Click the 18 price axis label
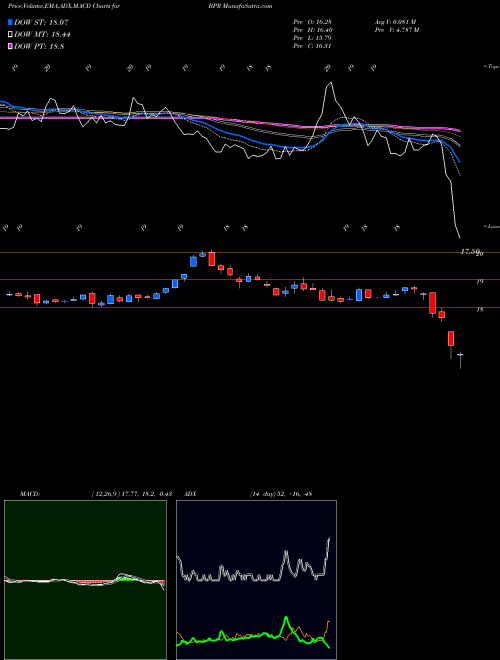 point(480,309)
